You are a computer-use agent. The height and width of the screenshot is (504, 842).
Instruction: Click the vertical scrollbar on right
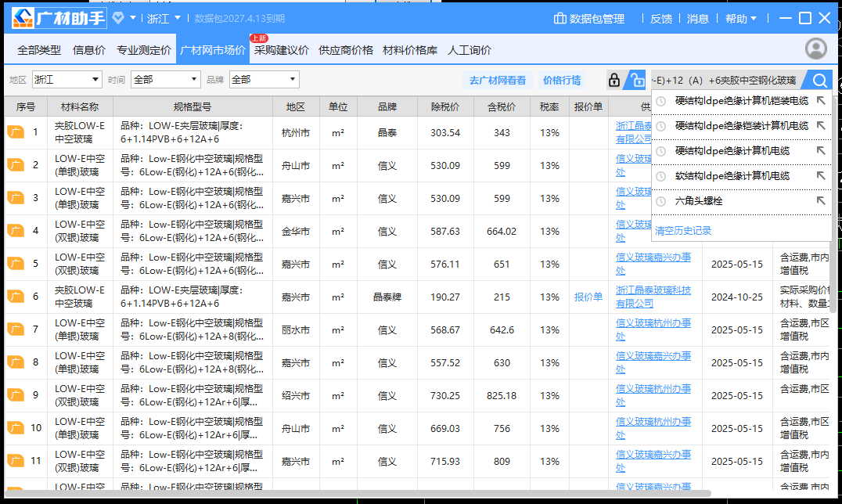pyautogui.click(x=833, y=204)
